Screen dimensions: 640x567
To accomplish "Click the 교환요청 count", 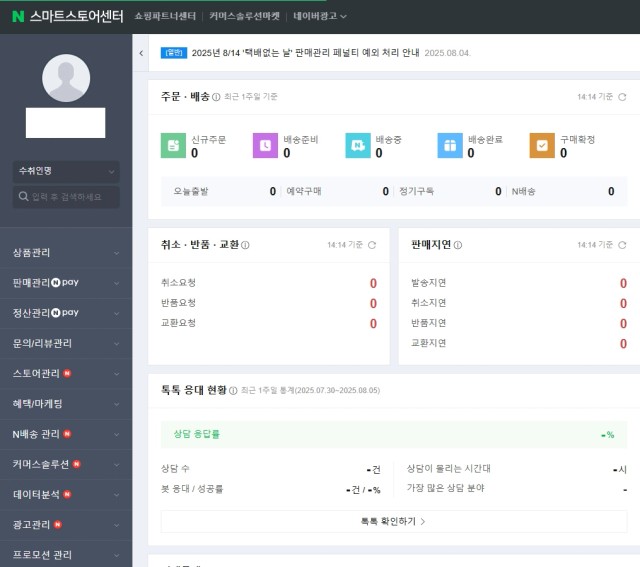I will click(x=373, y=324).
